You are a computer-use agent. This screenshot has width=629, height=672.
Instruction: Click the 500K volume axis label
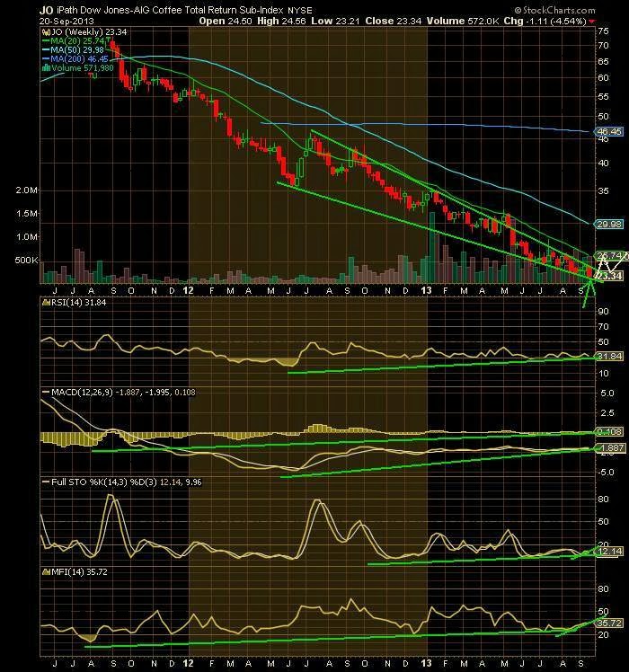tap(27, 261)
